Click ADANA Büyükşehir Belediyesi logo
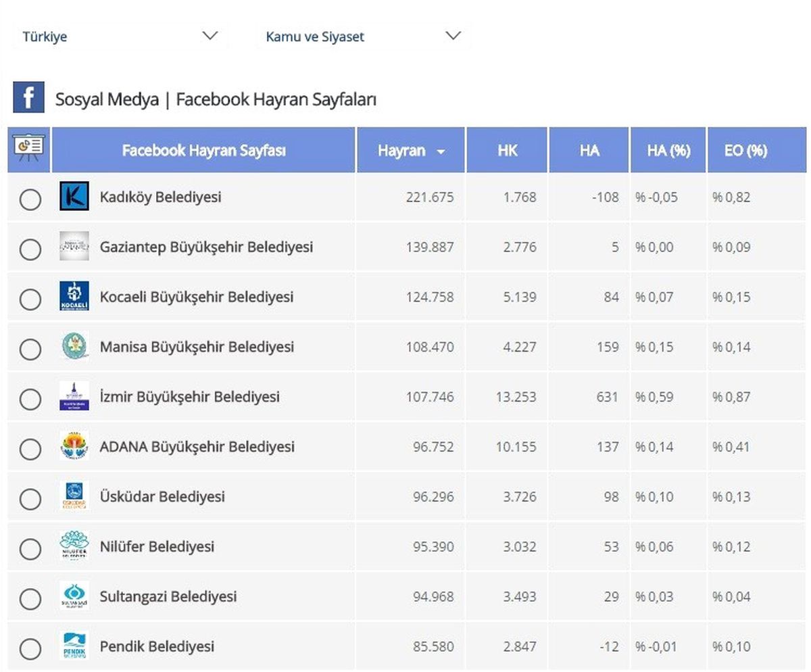 pos(74,446)
